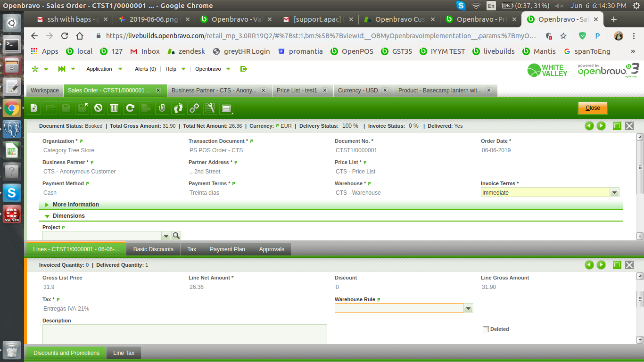This screenshot has height=362, width=644.
Task: Open a new Chrome tab
Action: coord(614,19)
